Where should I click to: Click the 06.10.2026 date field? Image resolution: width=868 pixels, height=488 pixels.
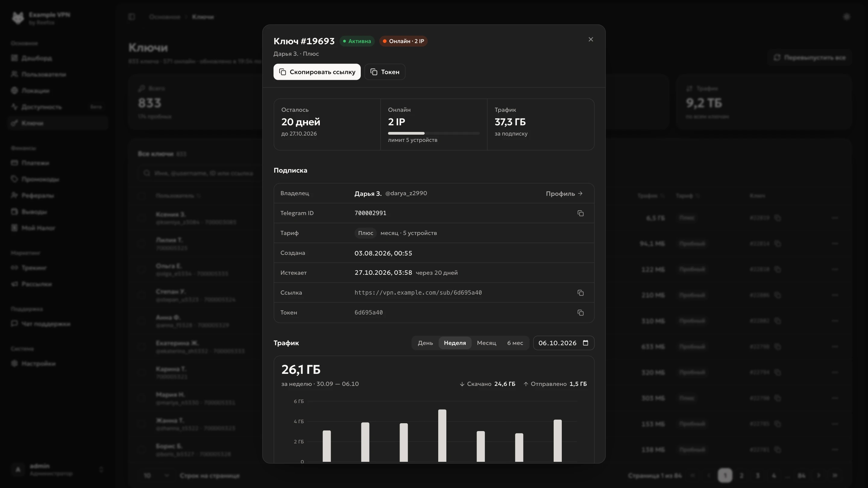(x=563, y=343)
